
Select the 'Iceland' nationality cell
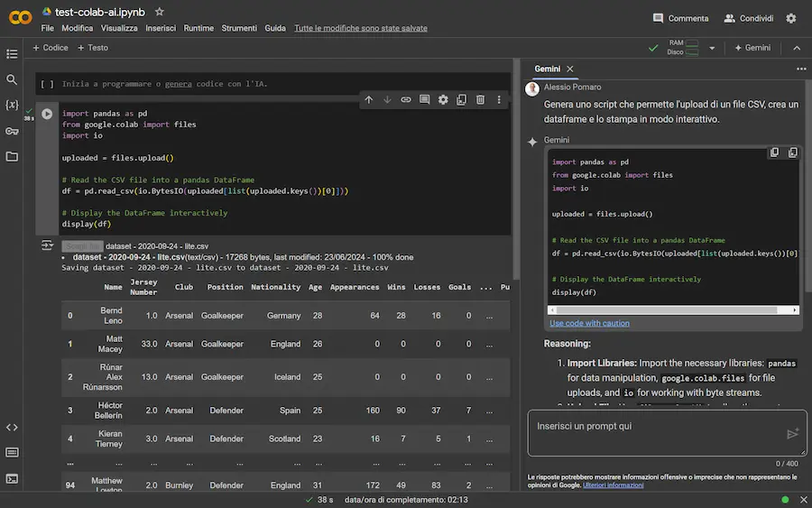287,377
